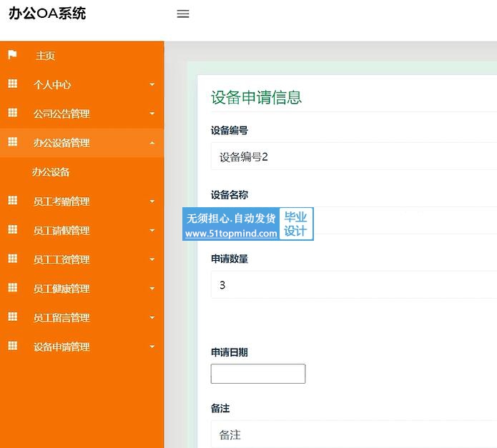
Task: Expand the 员工留言管理 dropdown arrow
Action: click(x=152, y=317)
